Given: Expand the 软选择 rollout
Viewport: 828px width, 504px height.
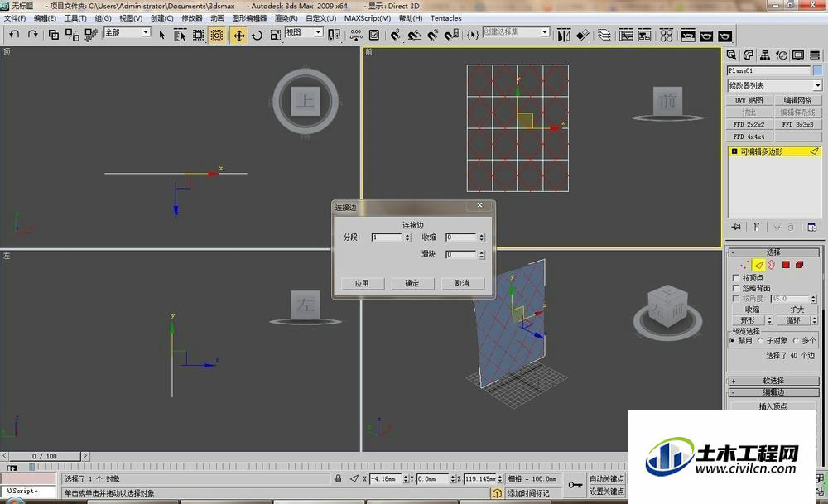Looking at the screenshot, I should coord(773,381).
